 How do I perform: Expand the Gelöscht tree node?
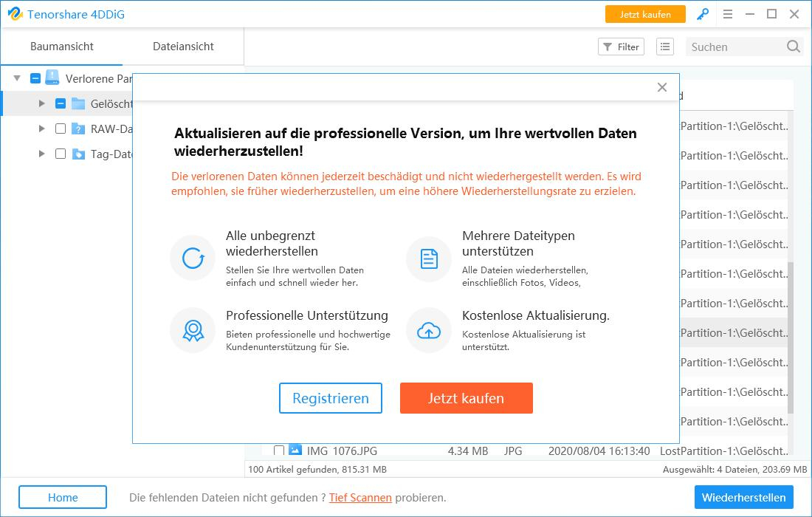pyautogui.click(x=42, y=104)
